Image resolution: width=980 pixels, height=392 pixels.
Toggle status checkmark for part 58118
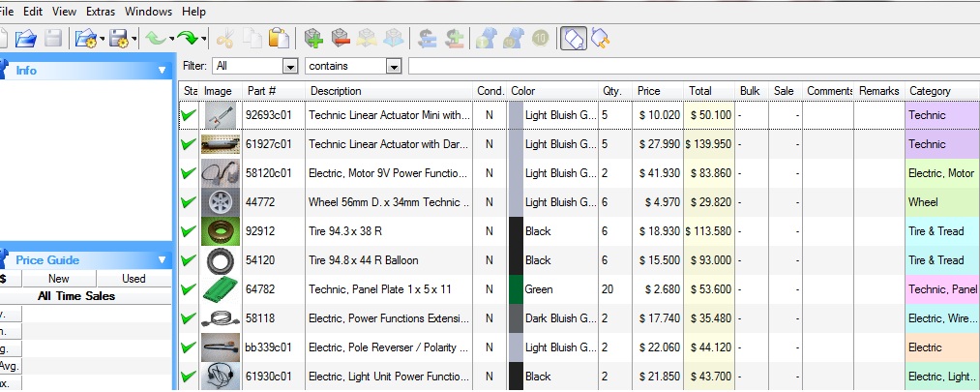coord(188,318)
